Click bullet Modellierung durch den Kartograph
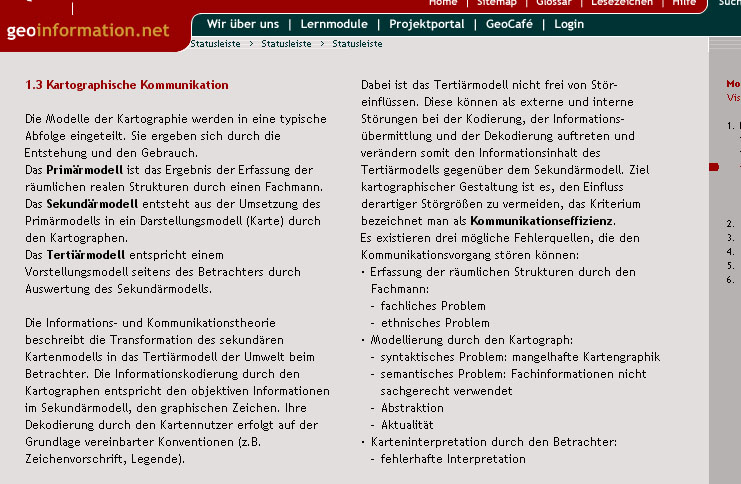 [x=472, y=340]
